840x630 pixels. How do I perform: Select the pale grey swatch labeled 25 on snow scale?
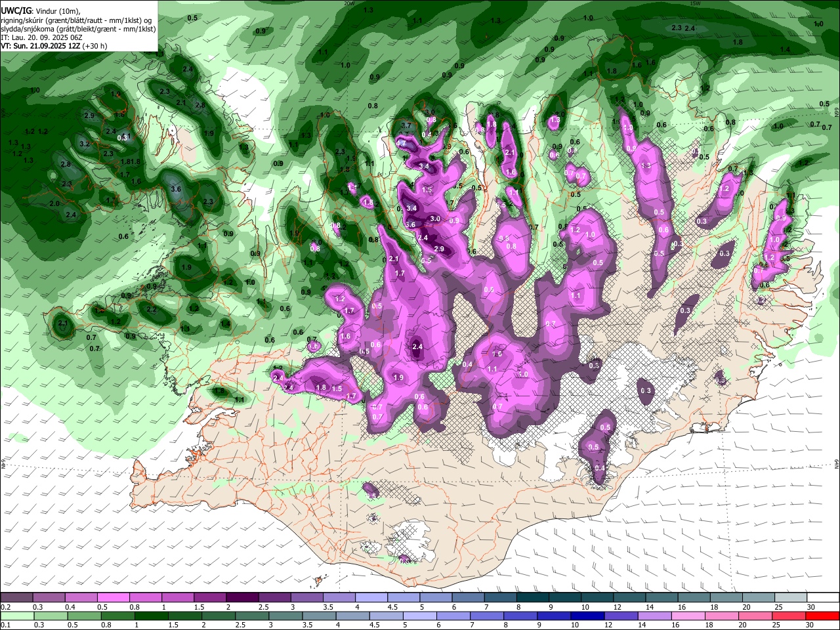791,597
